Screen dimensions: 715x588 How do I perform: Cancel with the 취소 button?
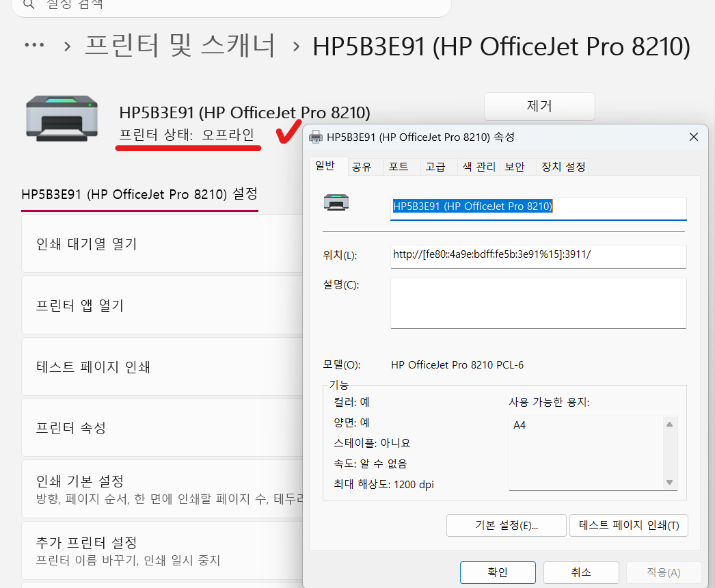click(x=581, y=572)
